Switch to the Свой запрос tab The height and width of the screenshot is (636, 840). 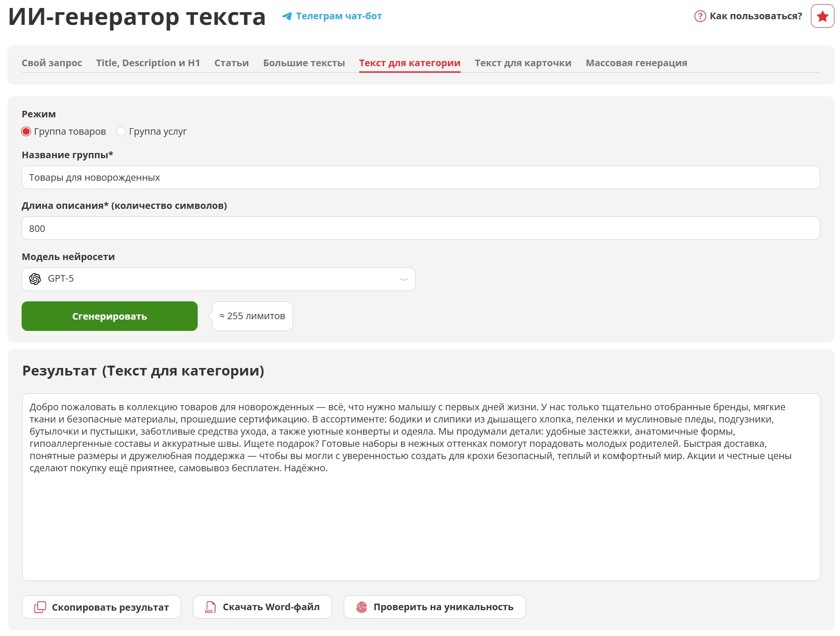click(52, 63)
